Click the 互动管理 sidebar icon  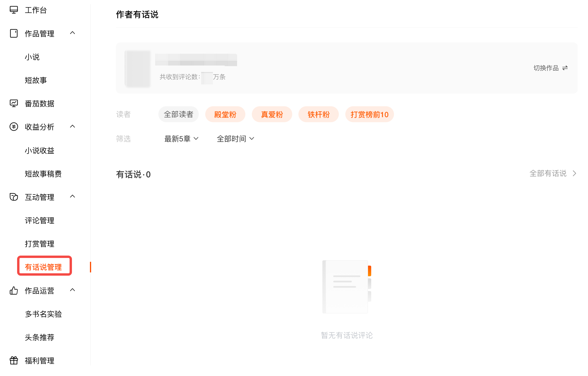pos(14,197)
